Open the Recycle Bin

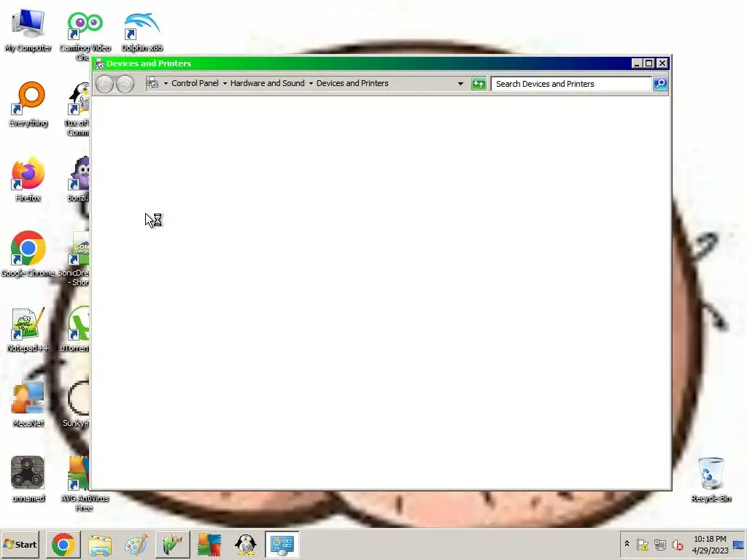pyautogui.click(x=711, y=479)
